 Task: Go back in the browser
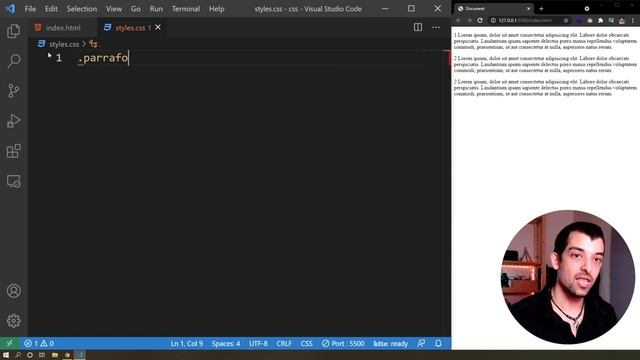pos(459,20)
